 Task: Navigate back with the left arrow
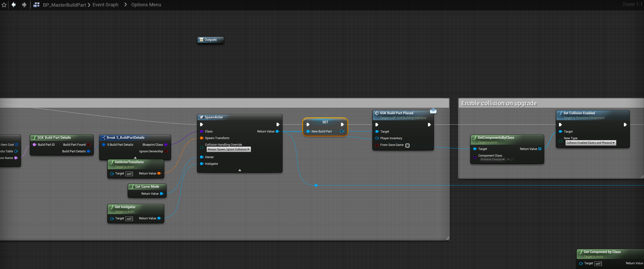(14, 5)
